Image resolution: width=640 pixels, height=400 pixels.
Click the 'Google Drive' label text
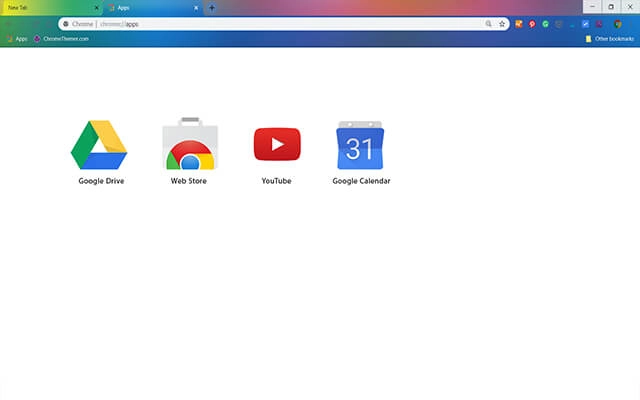click(101, 181)
